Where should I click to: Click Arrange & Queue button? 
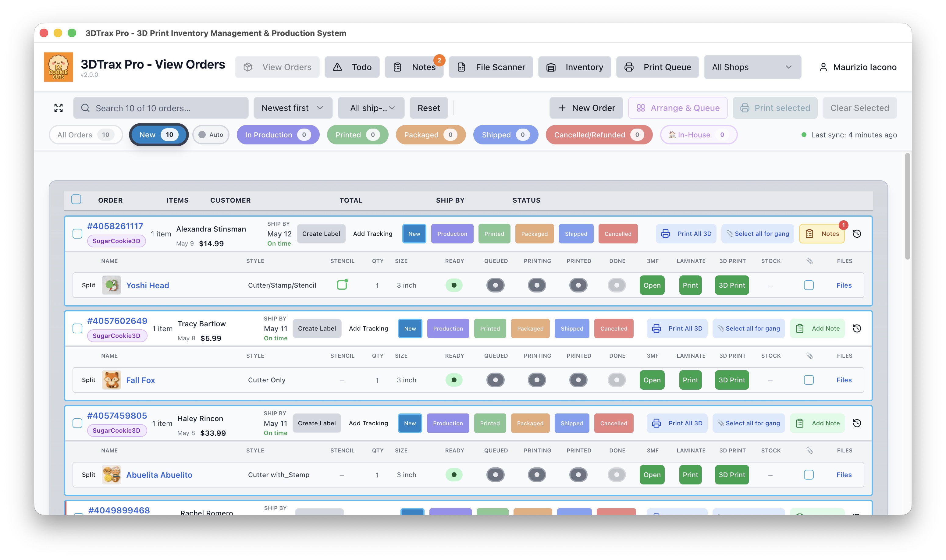tap(678, 108)
